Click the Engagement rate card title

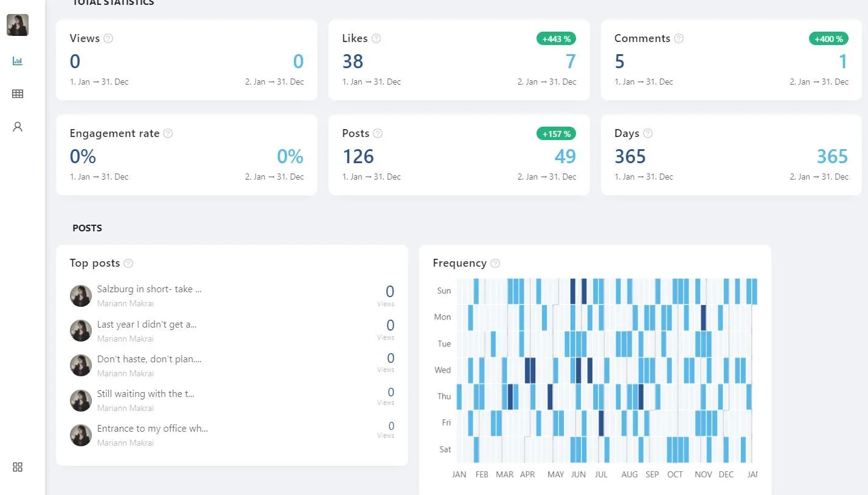point(114,133)
